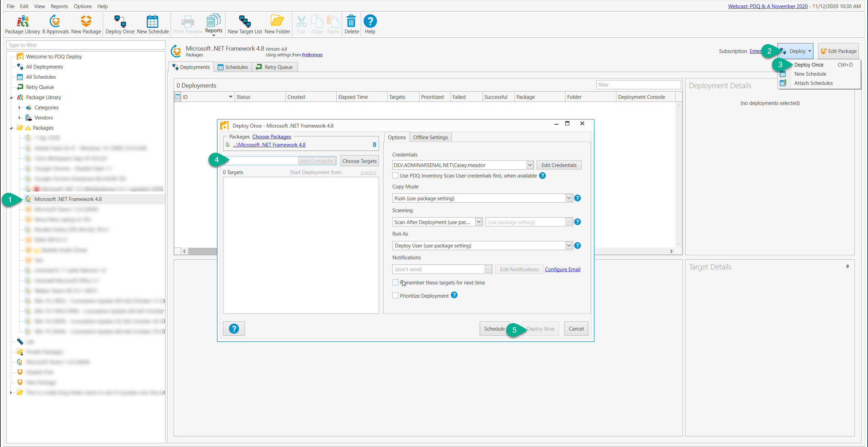
Task: Open help for PDQ Inventory credentials option
Action: click(542, 176)
